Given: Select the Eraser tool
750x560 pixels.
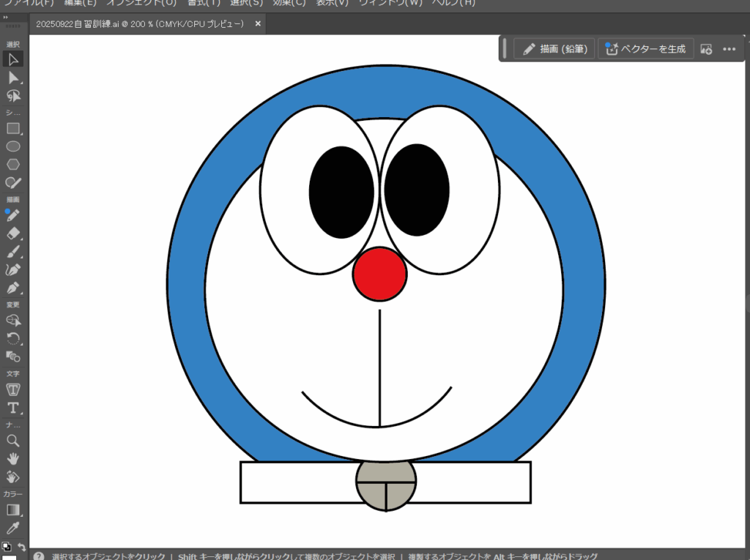Looking at the screenshot, I should click(13, 234).
